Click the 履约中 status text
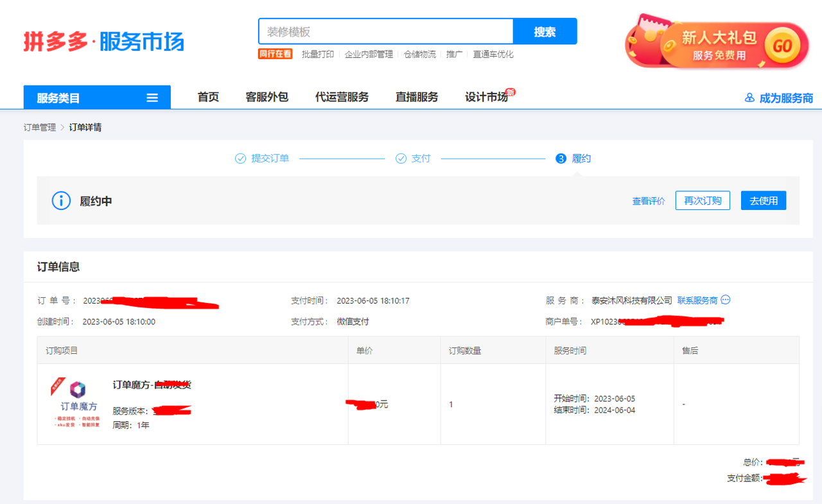 (96, 201)
